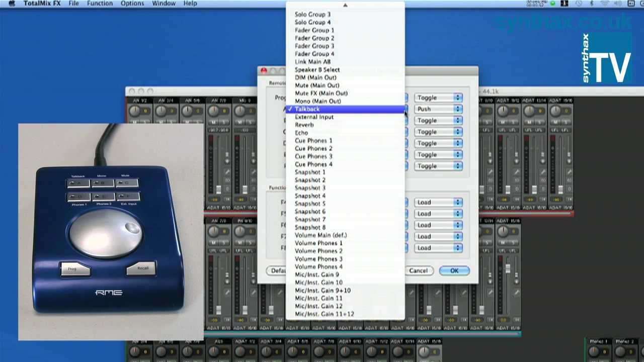Screen dimensions: 644x362
Task: Open the Window menu
Action: (x=164, y=4)
